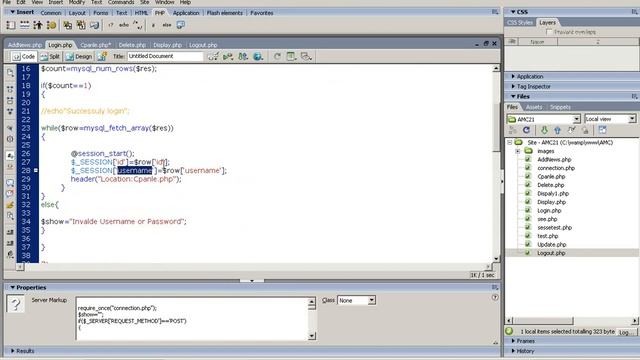Open browser check errors icon

point(213,56)
